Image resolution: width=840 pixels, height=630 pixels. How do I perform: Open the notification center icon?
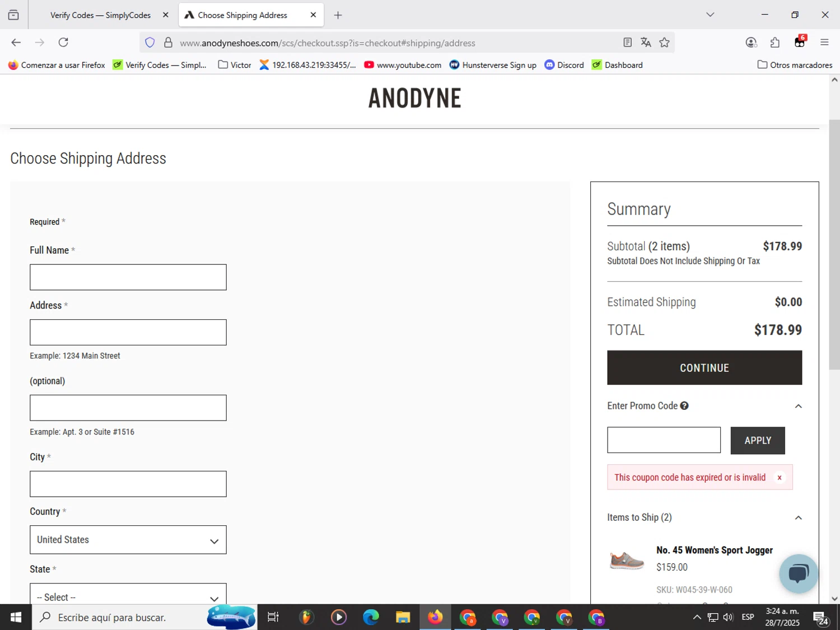tap(821, 618)
